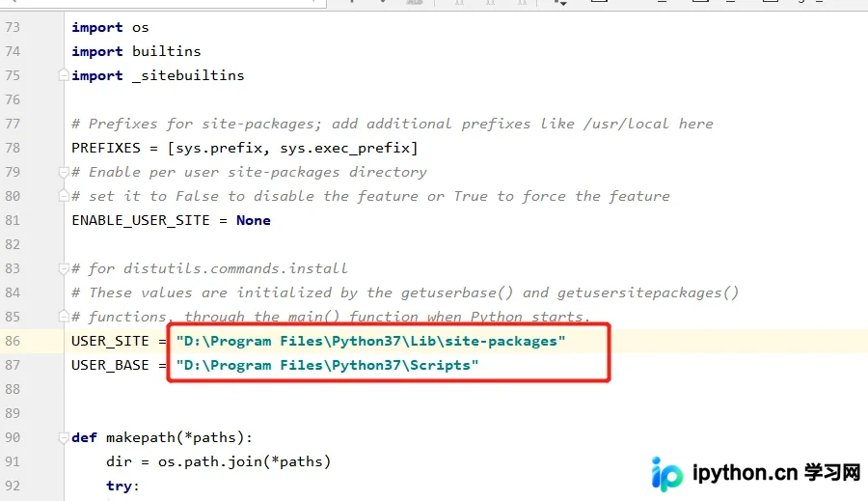
Task: Click gutter line number 76
Action: (13, 99)
